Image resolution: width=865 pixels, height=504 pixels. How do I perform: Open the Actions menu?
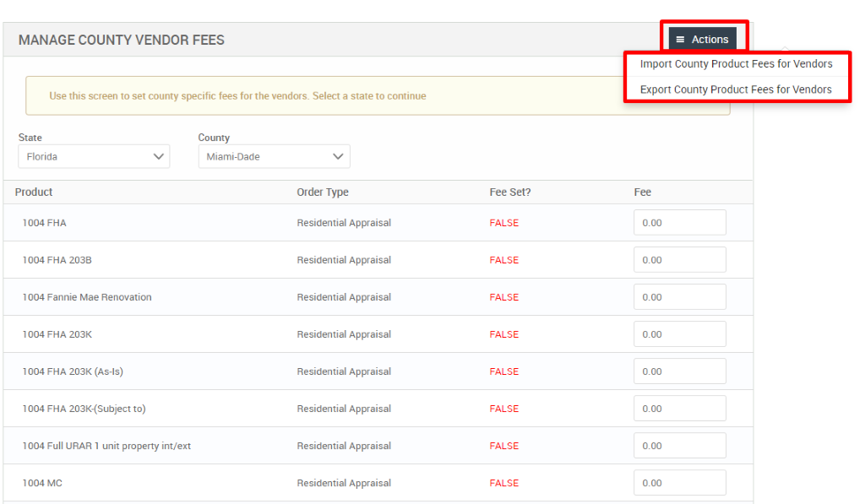704,39
